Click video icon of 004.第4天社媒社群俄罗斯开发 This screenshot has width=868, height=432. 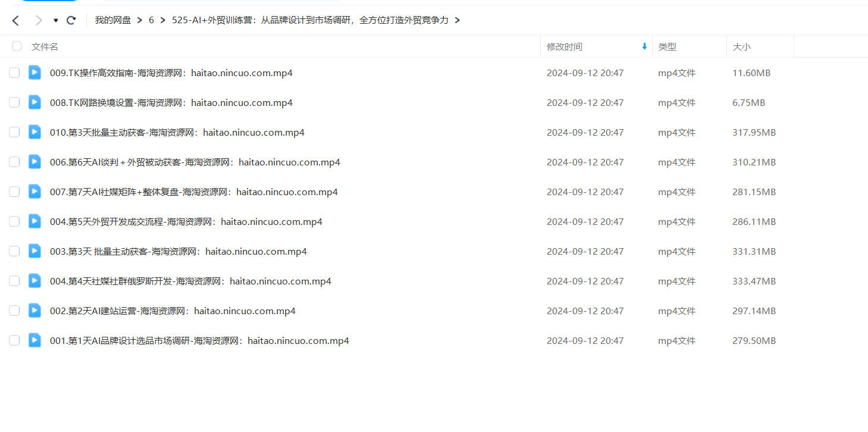(35, 280)
